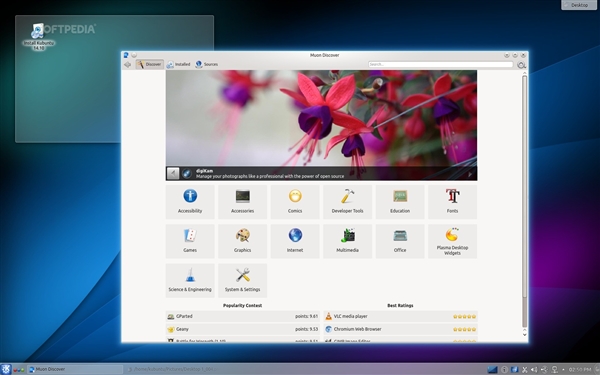Viewport: 600px width, 375px height.
Task: Open the Education category
Action: point(400,202)
